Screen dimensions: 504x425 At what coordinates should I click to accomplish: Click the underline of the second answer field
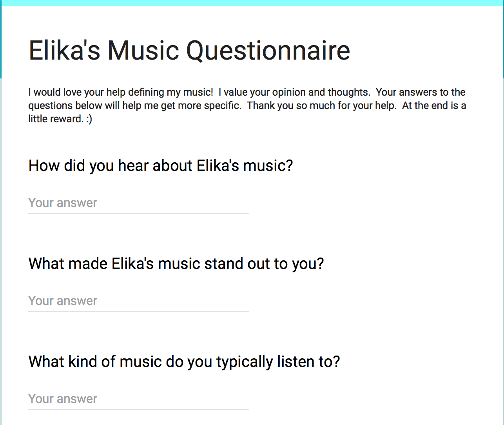[138, 312]
